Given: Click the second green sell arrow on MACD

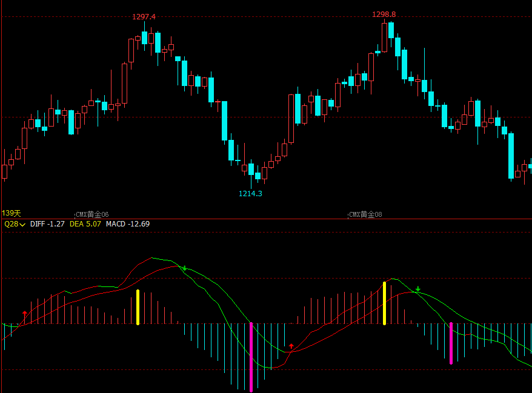Looking at the screenshot, I should [418, 289].
